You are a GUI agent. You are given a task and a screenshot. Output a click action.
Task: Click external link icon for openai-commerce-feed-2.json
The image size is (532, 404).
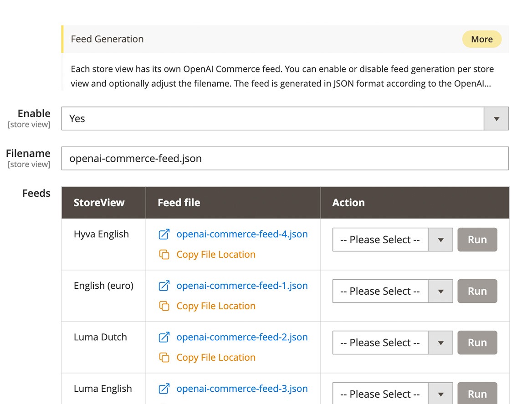(x=164, y=338)
